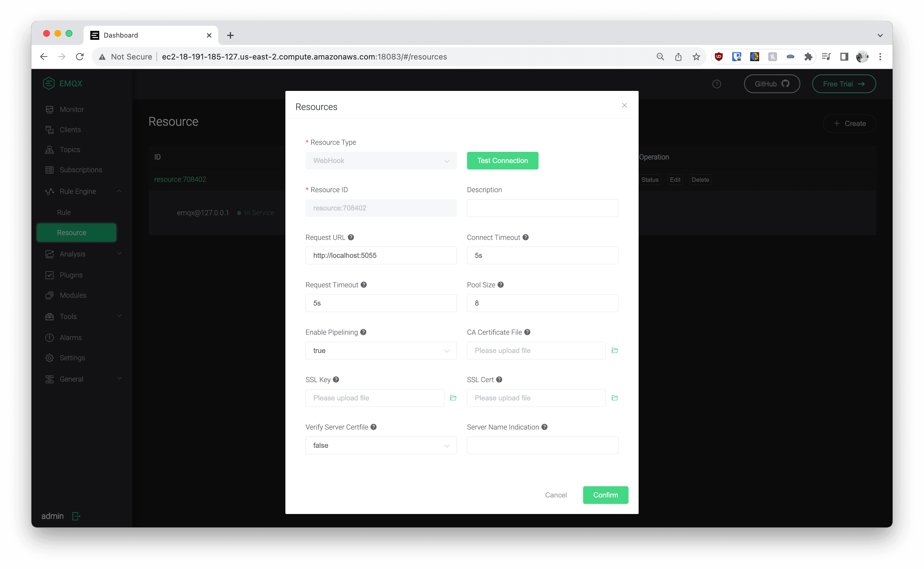Image resolution: width=924 pixels, height=569 pixels.
Task: Click the CA Certificate File help icon
Action: (x=527, y=332)
